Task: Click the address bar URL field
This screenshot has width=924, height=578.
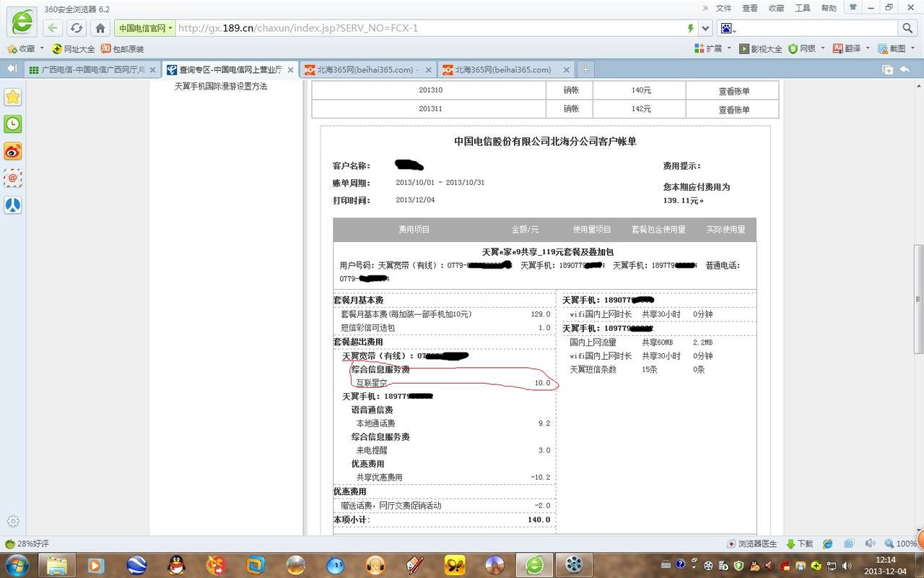Action: (430, 28)
